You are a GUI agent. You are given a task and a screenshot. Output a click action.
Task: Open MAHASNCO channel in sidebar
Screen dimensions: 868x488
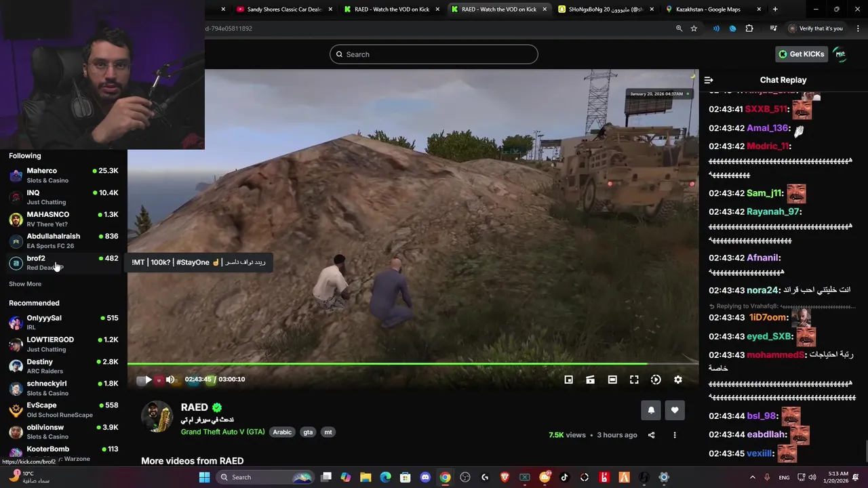click(64, 219)
